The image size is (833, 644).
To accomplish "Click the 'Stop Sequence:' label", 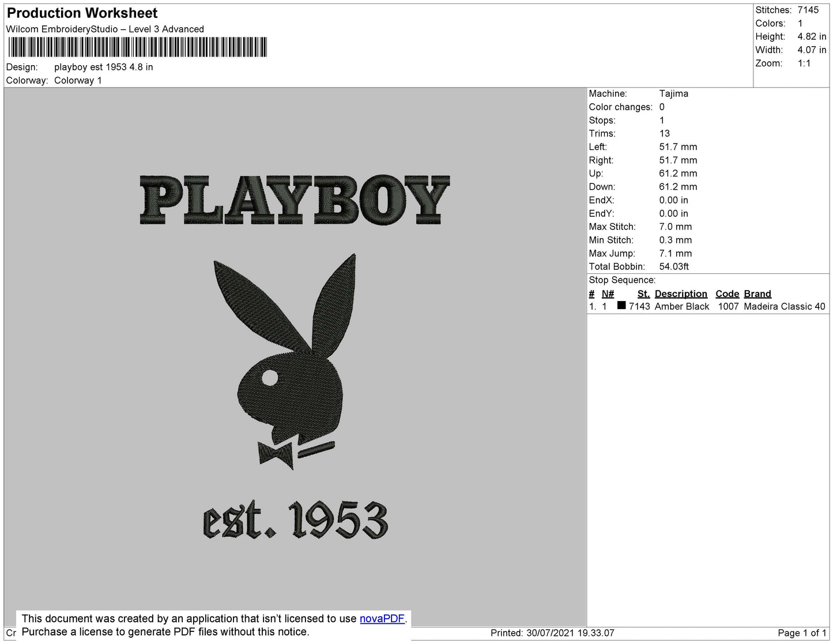I will (622, 280).
